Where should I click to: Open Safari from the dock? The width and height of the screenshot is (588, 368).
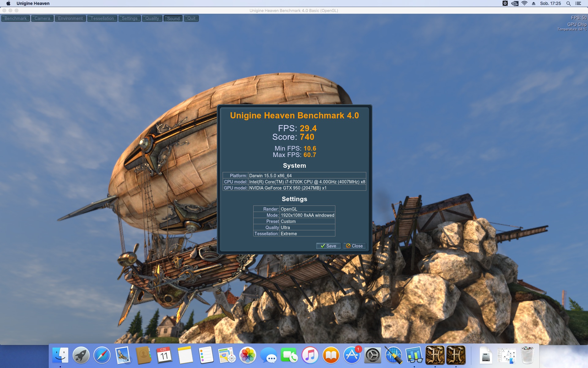click(x=102, y=355)
